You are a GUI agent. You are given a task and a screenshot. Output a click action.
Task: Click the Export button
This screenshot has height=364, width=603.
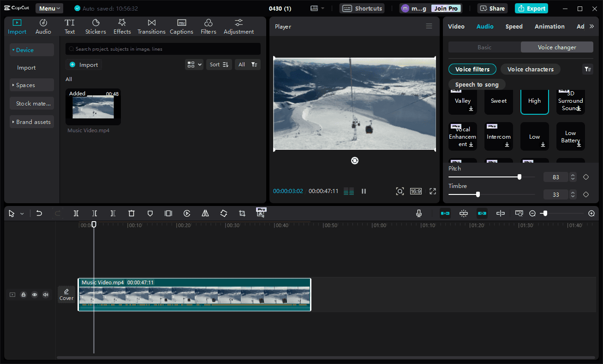(x=531, y=8)
